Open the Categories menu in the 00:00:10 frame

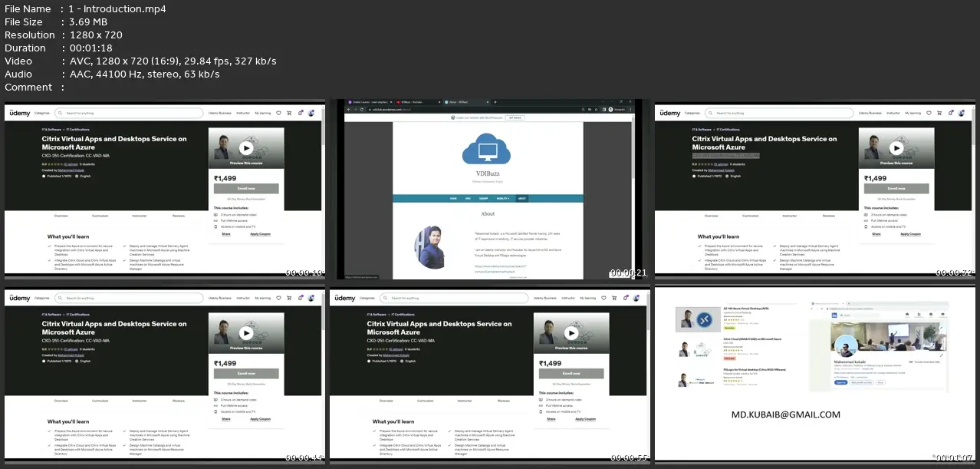coord(42,113)
